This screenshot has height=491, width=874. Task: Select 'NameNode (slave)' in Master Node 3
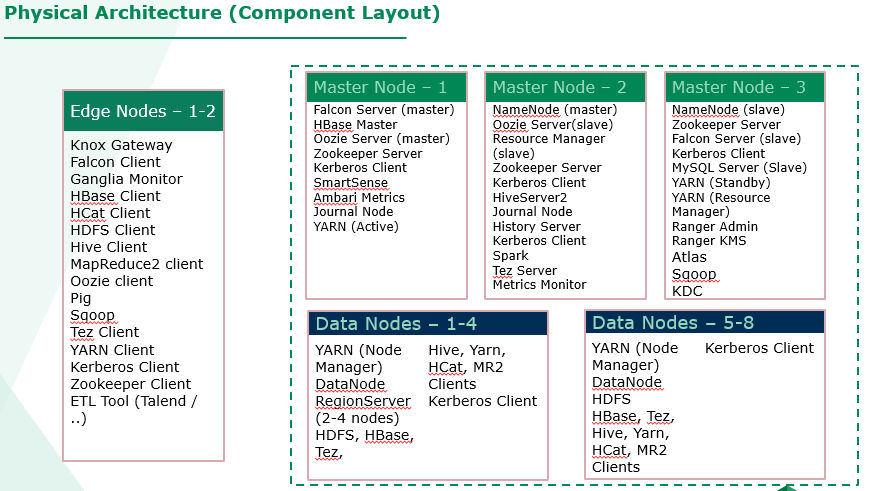tap(728, 110)
